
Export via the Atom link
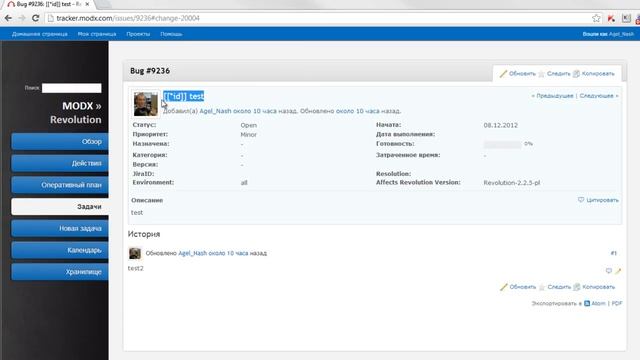[599, 303]
